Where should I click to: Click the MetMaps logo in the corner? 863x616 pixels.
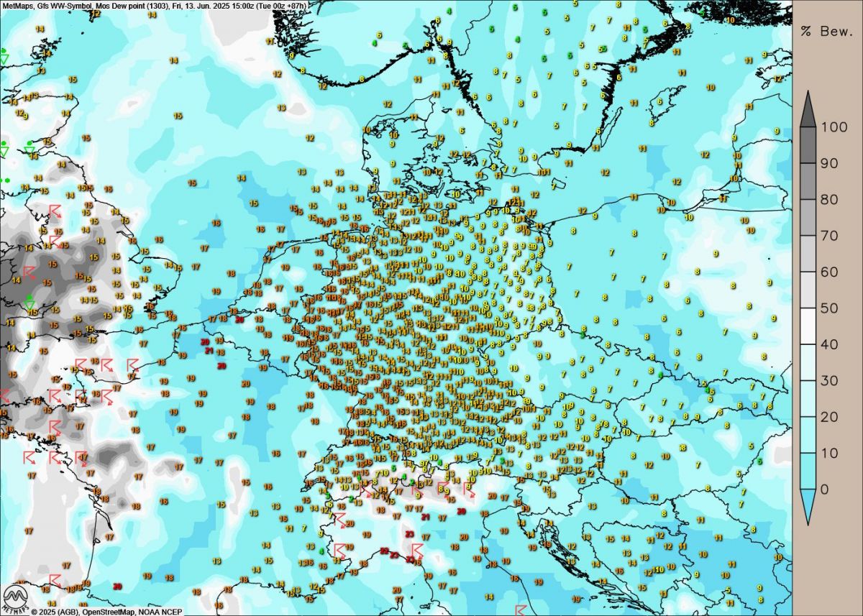pyautogui.click(x=14, y=598)
